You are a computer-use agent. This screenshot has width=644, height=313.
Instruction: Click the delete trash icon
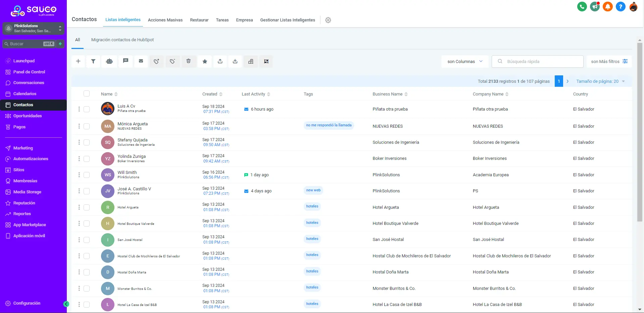pos(189,61)
